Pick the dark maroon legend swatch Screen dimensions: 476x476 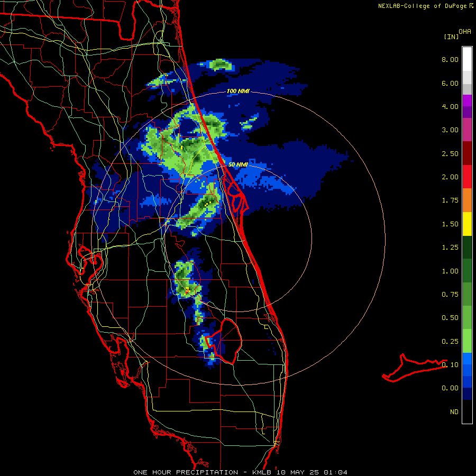click(467, 153)
